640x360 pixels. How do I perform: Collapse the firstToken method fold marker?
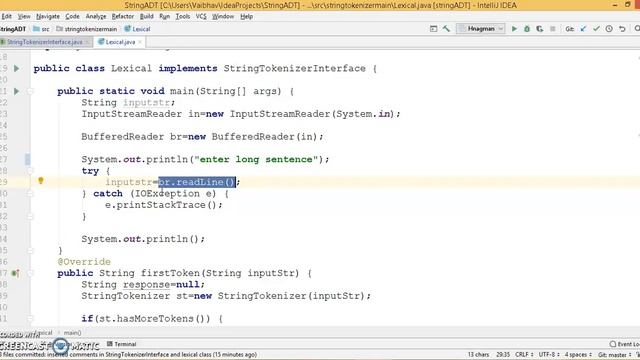coord(30,273)
